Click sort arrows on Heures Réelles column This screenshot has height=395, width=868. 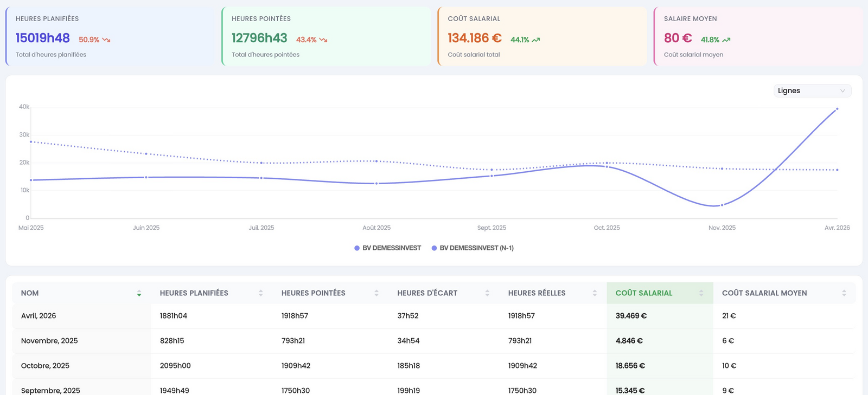pos(595,293)
